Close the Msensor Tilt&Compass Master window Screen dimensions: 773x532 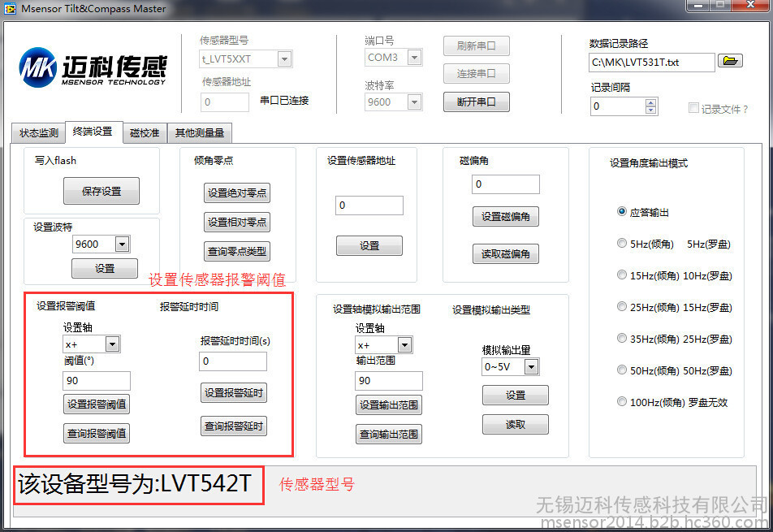click(749, 6)
